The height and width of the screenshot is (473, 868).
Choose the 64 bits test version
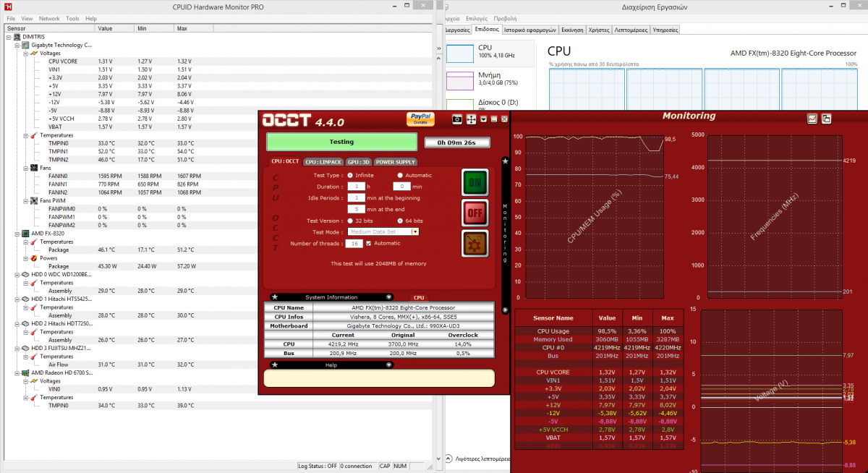click(399, 221)
